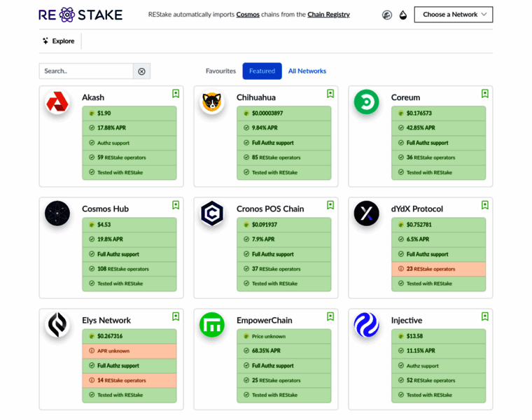Click Cronos 7.9% APR row

pos(284,239)
